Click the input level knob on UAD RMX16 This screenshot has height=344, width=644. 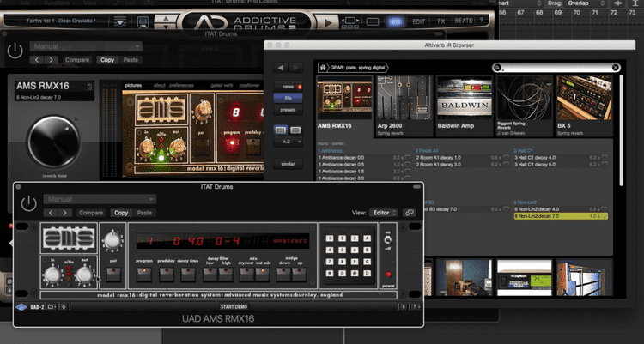click(x=53, y=275)
